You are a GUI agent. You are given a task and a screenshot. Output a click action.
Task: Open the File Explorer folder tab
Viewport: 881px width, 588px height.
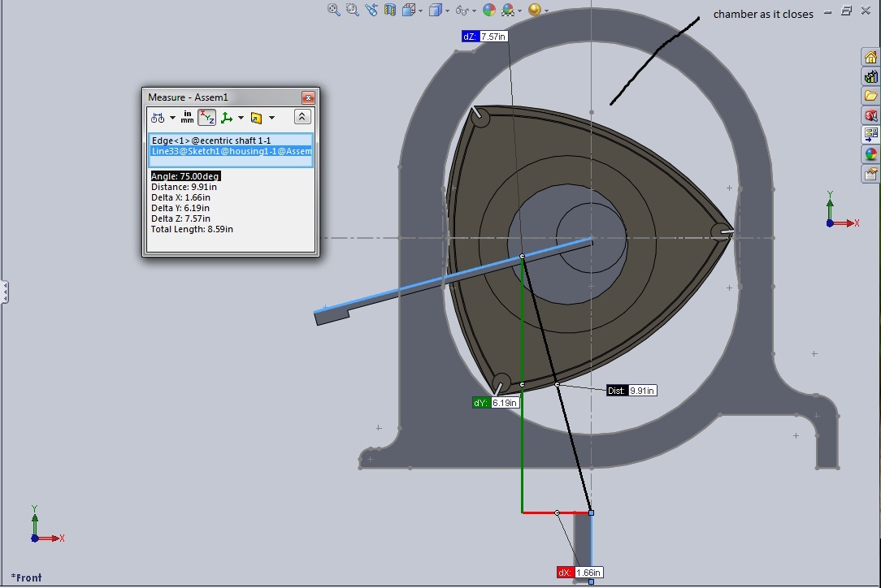870,96
